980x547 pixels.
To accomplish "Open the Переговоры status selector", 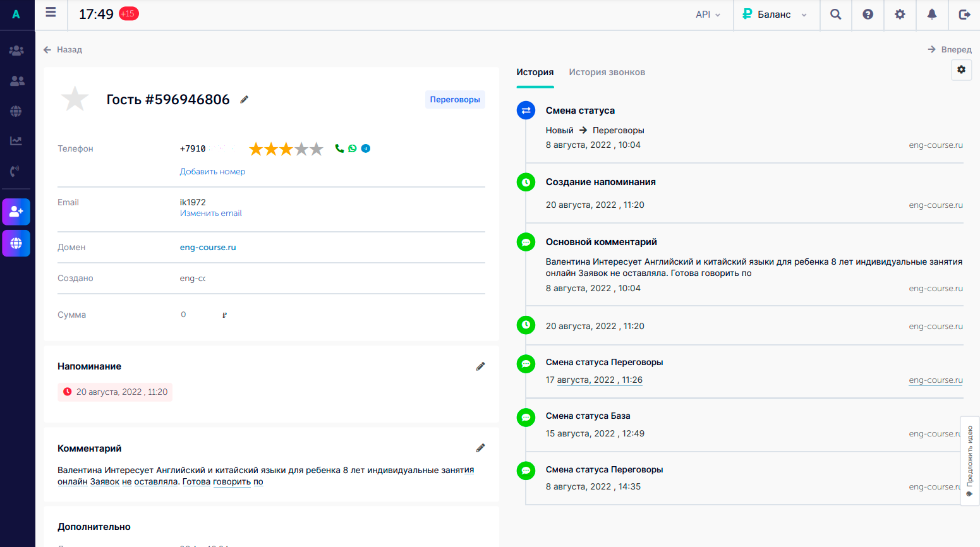I will tap(454, 100).
